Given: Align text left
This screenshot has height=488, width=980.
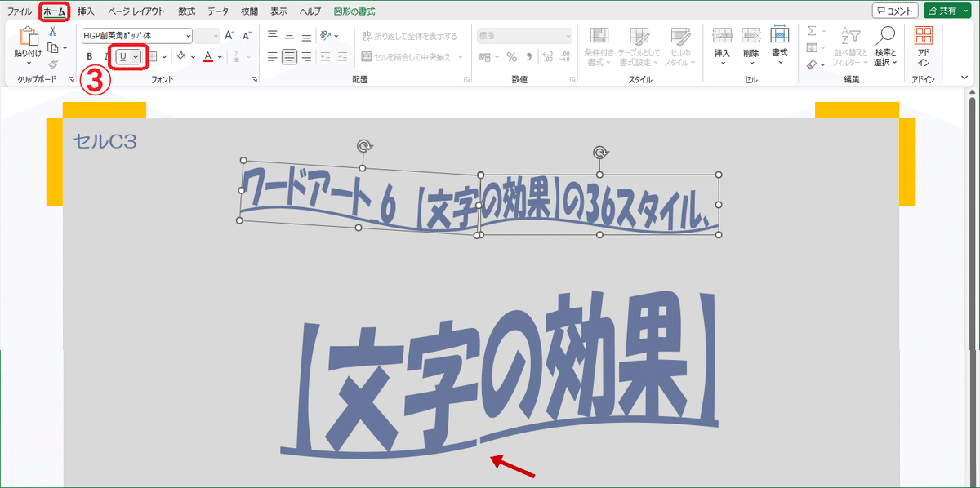Looking at the screenshot, I should point(272,56).
